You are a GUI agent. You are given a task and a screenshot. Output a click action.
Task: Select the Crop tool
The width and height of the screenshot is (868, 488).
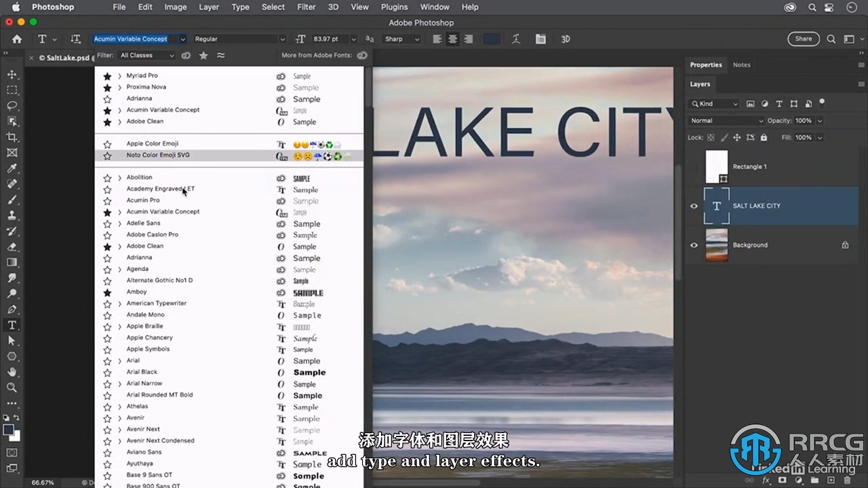[12, 137]
